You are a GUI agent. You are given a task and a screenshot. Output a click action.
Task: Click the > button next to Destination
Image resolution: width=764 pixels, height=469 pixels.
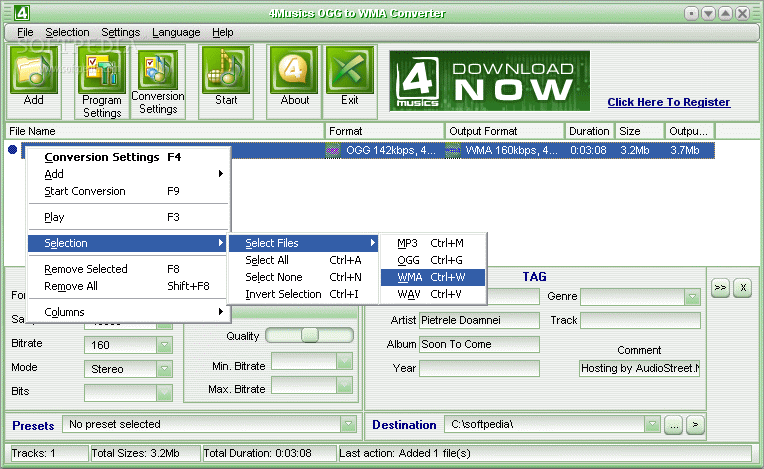pos(695,425)
